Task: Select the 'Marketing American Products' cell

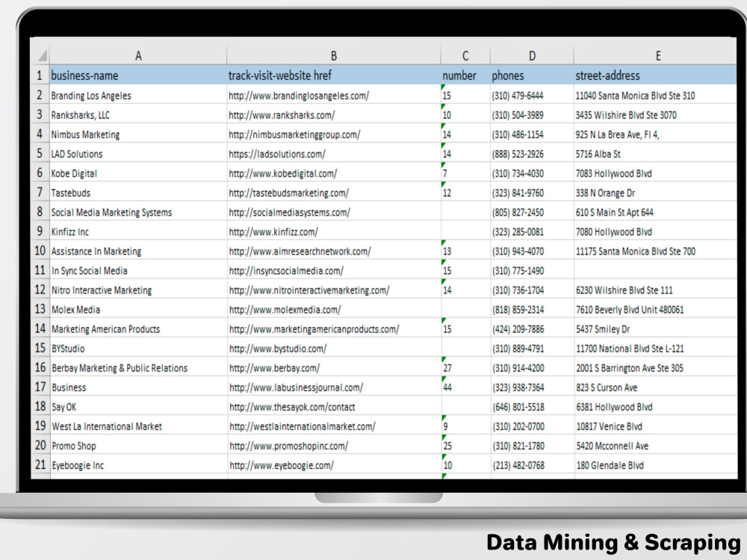Action: coord(138,329)
